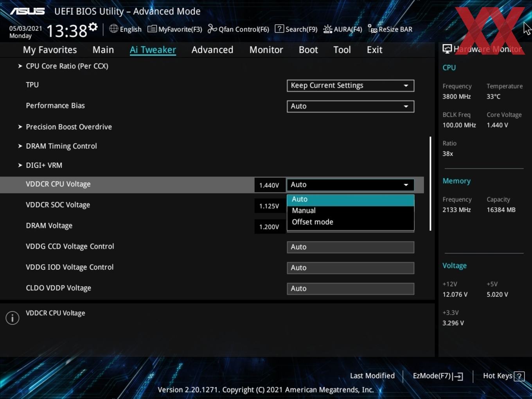Click the Last Modified button
The image size is (532, 399).
[x=372, y=376]
